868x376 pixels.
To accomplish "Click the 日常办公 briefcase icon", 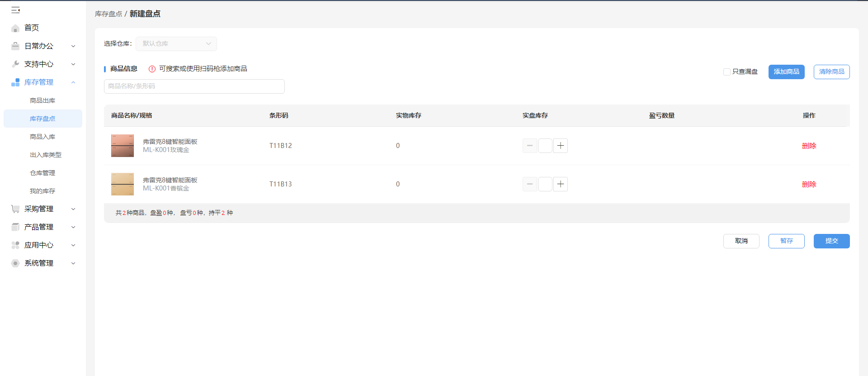I will coord(15,46).
